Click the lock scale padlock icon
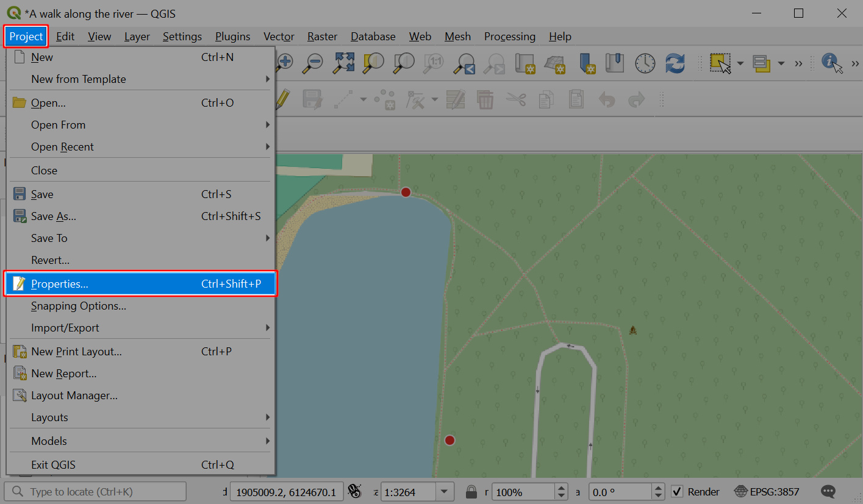 coord(471,492)
